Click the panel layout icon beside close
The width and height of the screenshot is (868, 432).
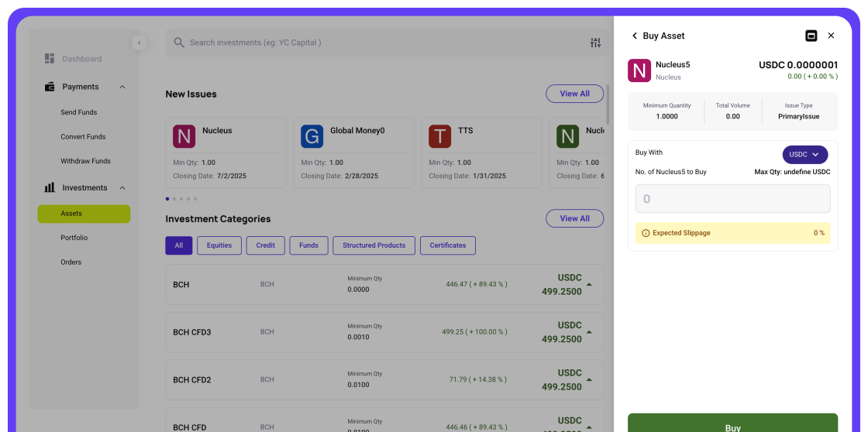[x=811, y=36]
